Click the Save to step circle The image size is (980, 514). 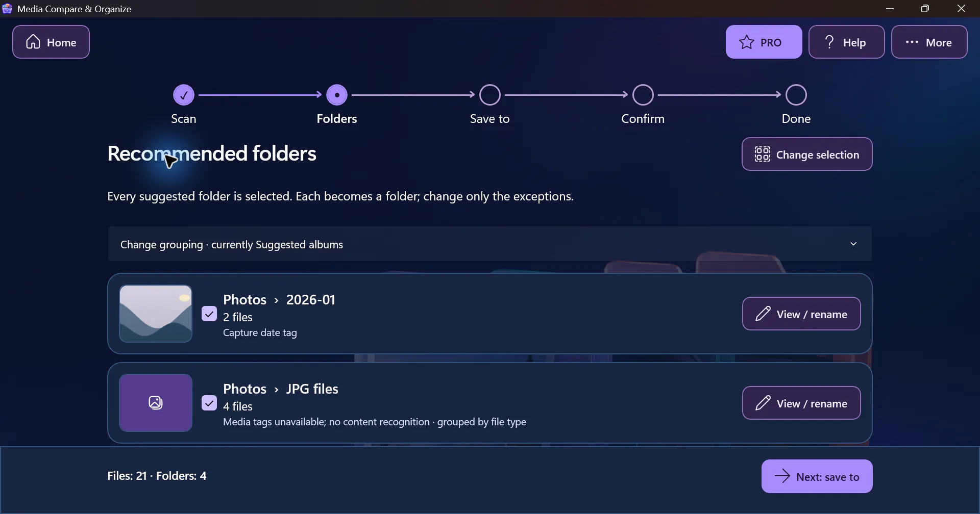click(x=490, y=95)
